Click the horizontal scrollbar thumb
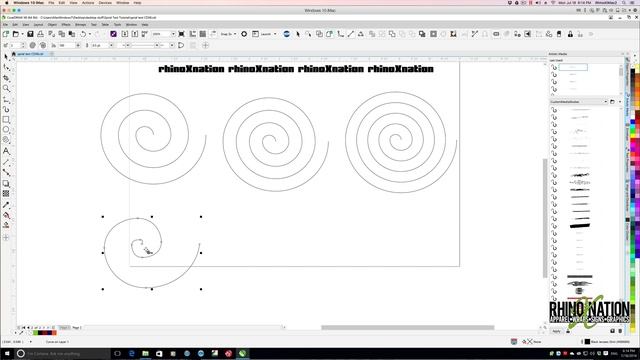 [x=407, y=327]
